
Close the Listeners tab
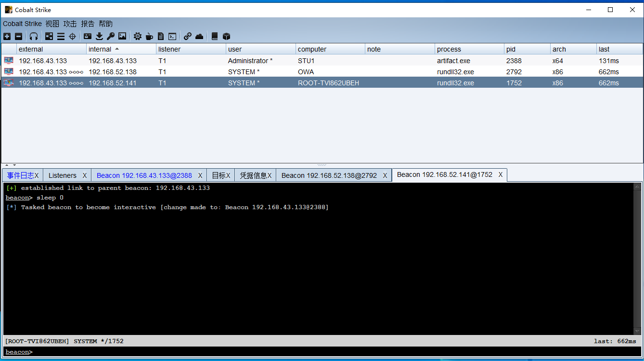[85, 175]
